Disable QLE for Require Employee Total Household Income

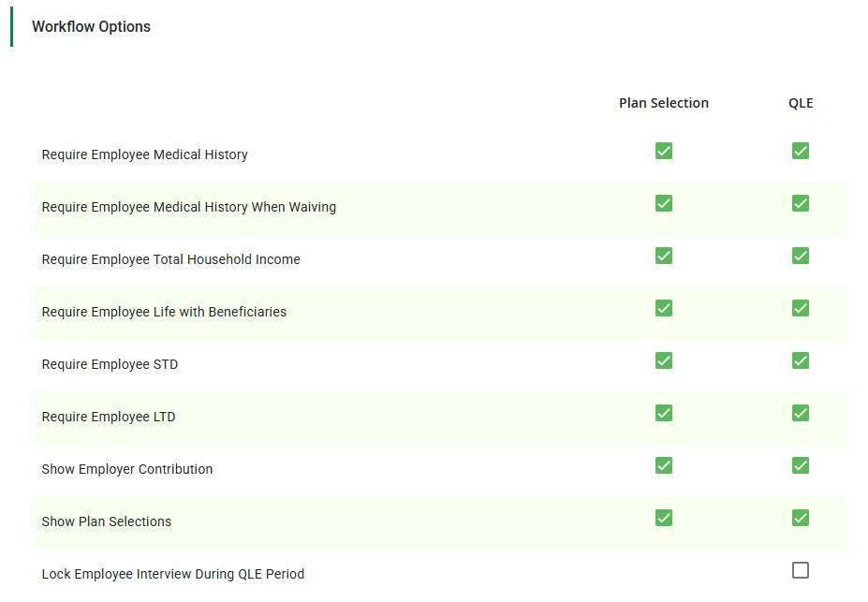pyautogui.click(x=801, y=256)
